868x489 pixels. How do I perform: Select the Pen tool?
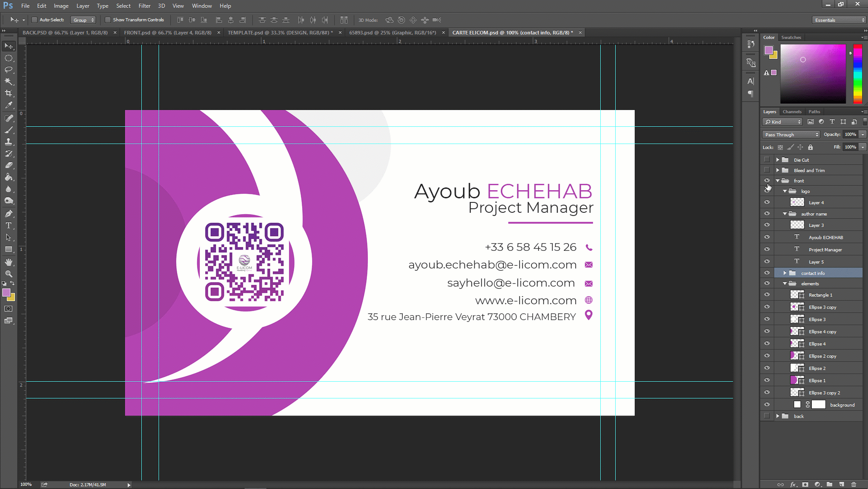click(x=9, y=214)
